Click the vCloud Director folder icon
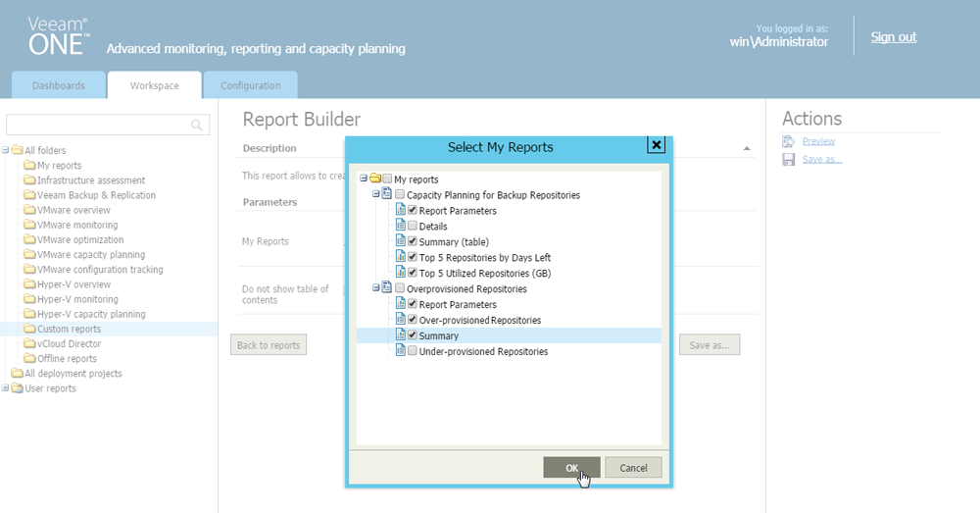 (29, 344)
